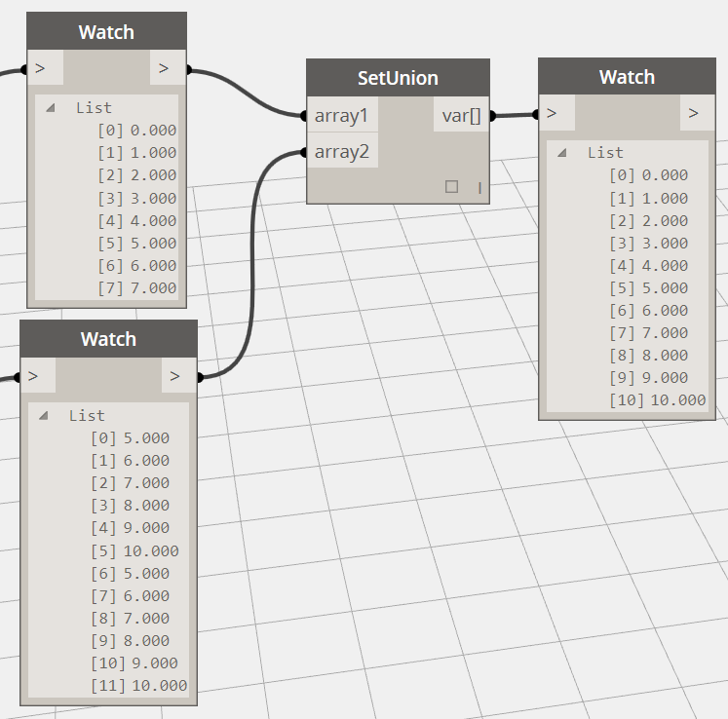Select the SetUnion node title
728x719 pixels.
(x=398, y=78)
